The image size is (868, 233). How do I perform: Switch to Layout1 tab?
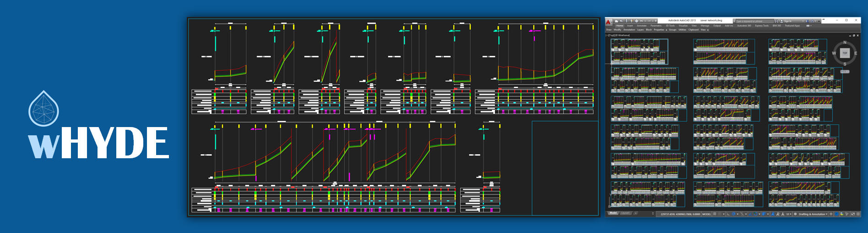point(625,213)
